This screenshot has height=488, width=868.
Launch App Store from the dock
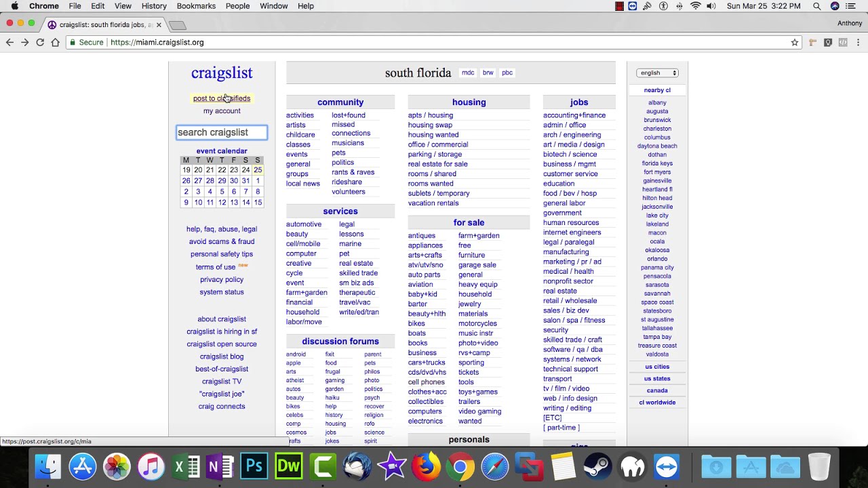tap(83, 467)
